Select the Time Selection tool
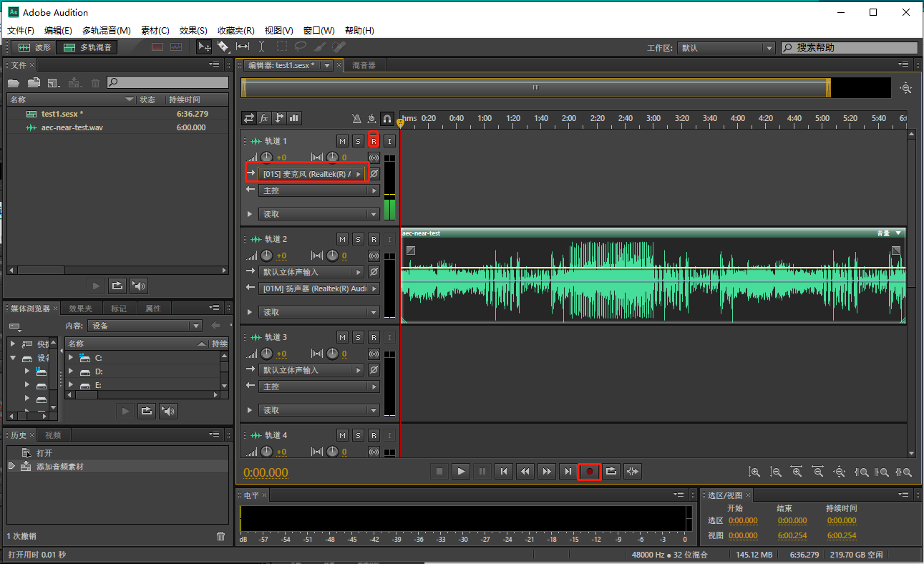 click(262, 47)
